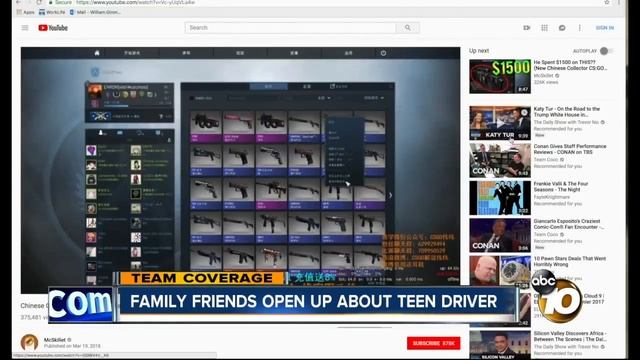
Task: Click Team Coco under Conan staff reviews video
Action: pos(546,160)
